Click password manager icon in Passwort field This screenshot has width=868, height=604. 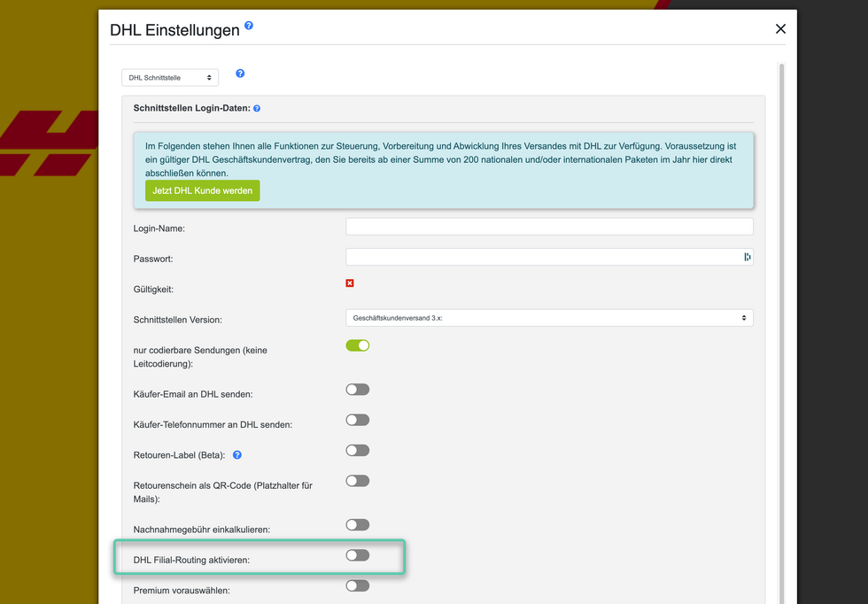tap(748, 257)
